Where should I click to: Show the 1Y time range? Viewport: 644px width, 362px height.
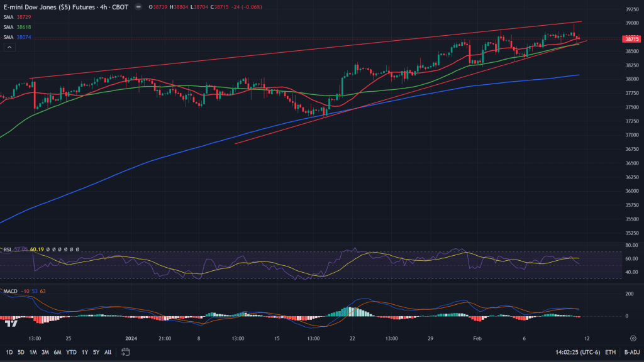tap(85, 353)
